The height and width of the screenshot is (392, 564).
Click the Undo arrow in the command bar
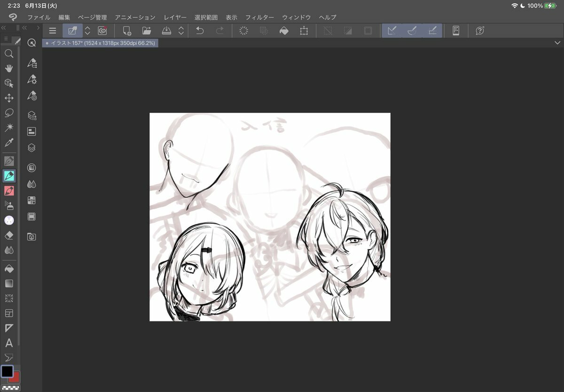tap(200, 31)
